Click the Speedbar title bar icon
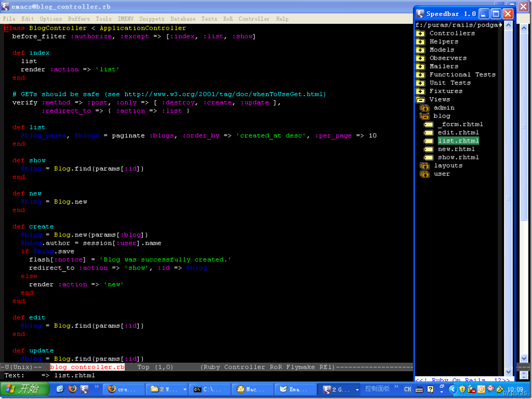Screen dimensions: 532x399 (x=420, y=14)
